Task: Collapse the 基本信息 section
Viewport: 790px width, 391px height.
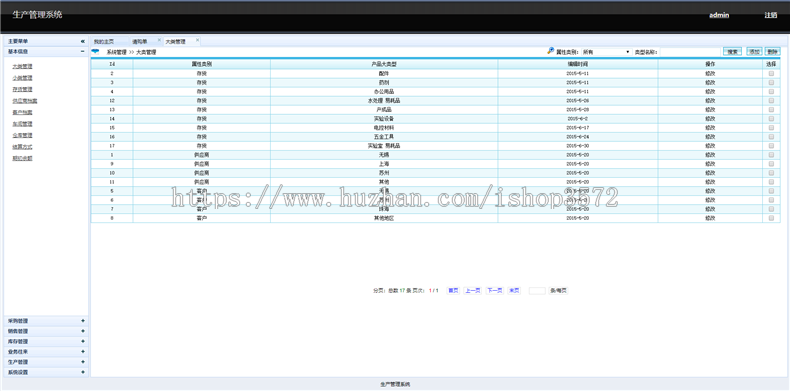Action: pos(83,51)
